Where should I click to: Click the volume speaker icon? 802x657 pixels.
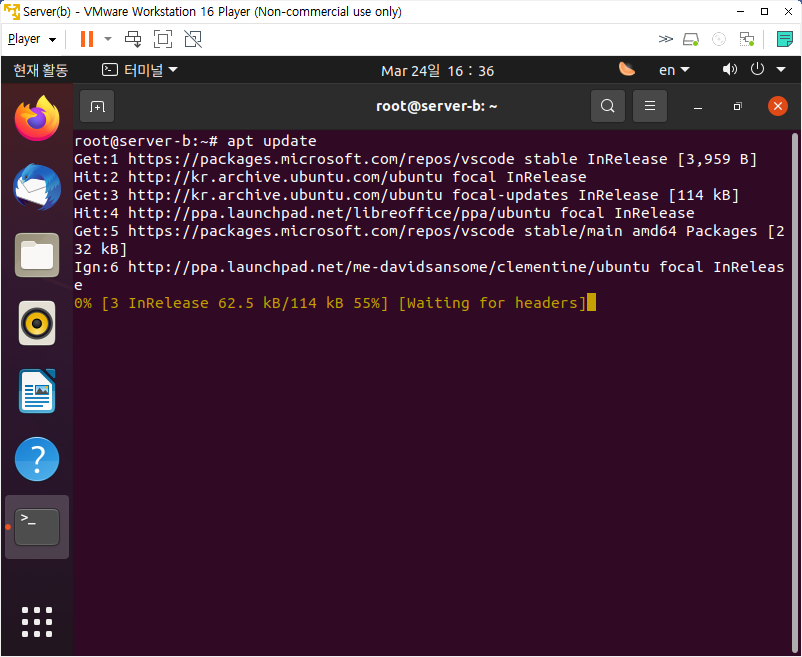tap(729, 69)
